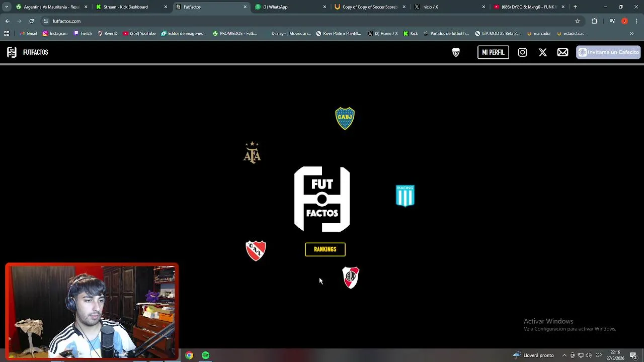
Task: Open MI PERFIL
Action: pyautogui.click(x=493, y=52)
